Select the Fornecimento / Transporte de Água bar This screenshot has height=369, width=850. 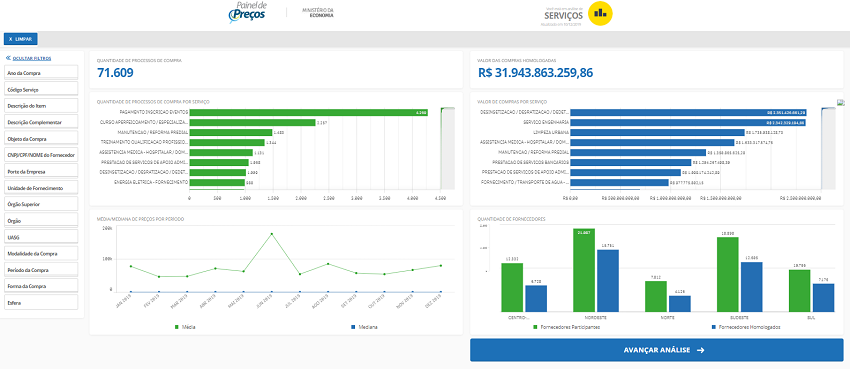click(620, 183)
